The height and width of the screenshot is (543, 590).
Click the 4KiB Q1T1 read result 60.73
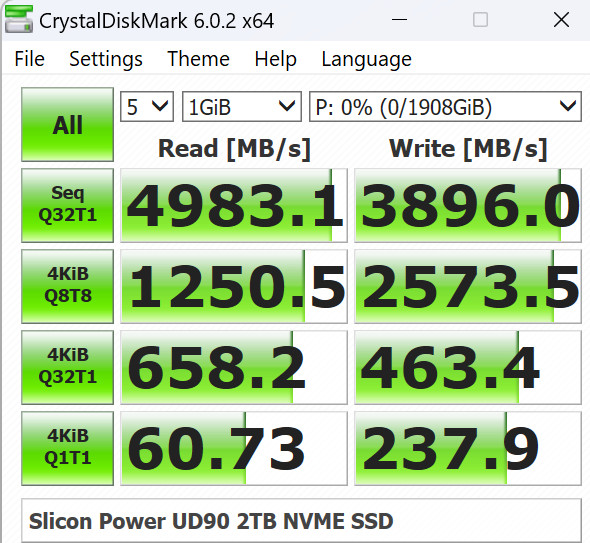pyautogui.click(x=234, y=448)
